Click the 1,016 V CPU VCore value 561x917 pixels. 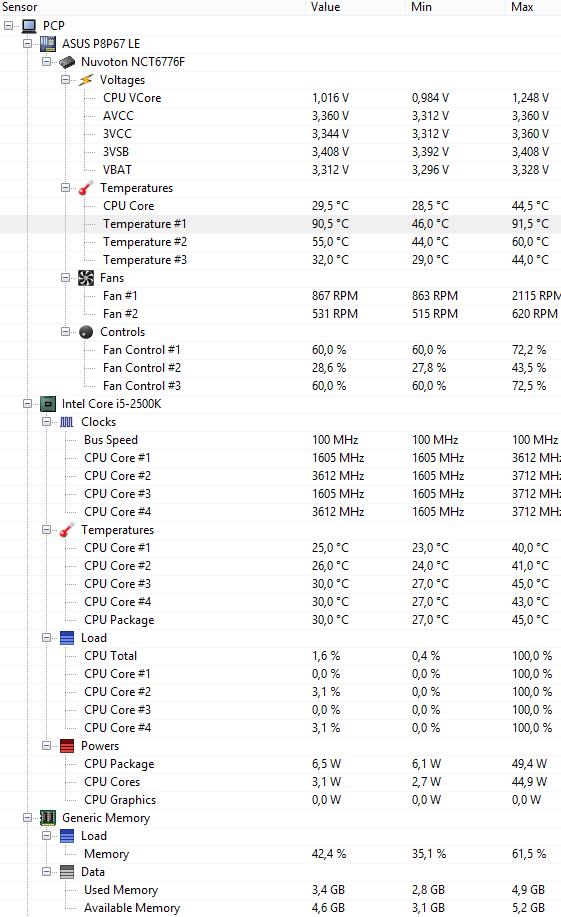click(331, 98)
